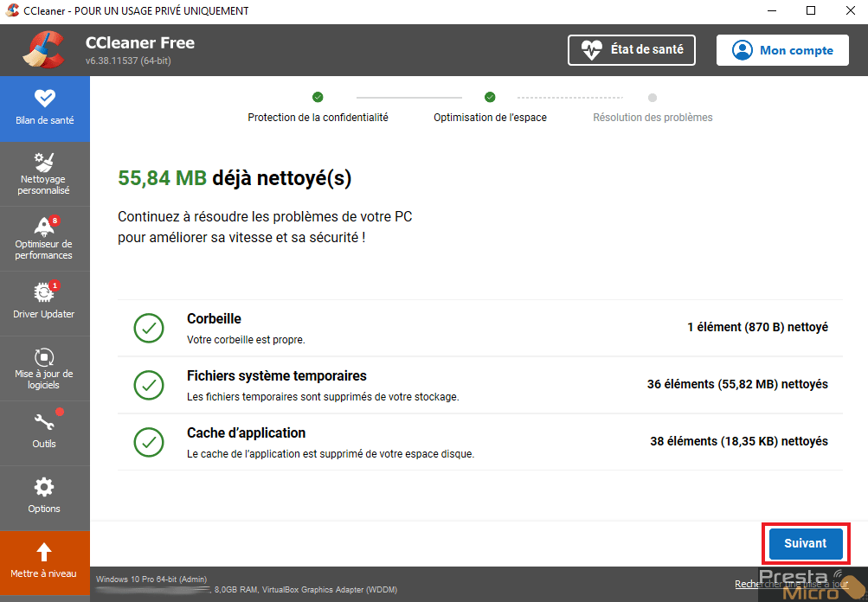Open the Options gear icon

click(x=44, y=488)
